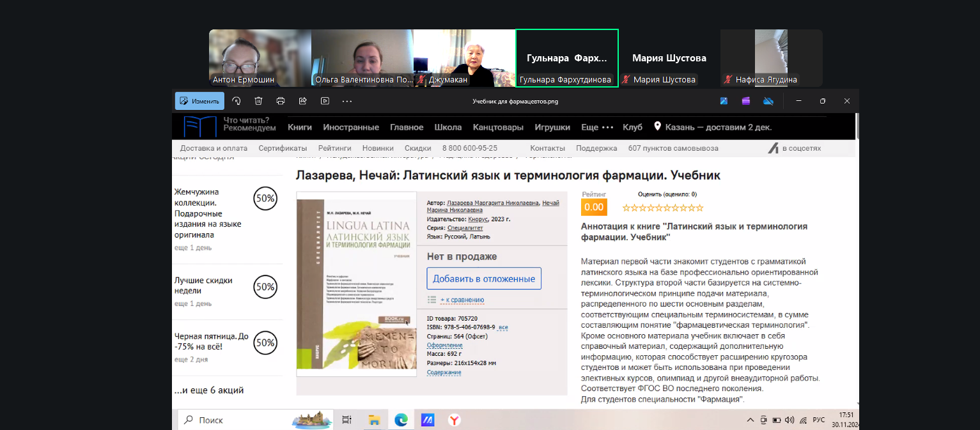Click Добавить в отложенные button
Screen dimensions: 980x430
coord(484,279)
